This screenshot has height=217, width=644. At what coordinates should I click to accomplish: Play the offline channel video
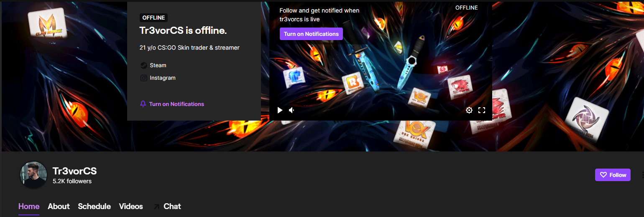pos(280,110)
